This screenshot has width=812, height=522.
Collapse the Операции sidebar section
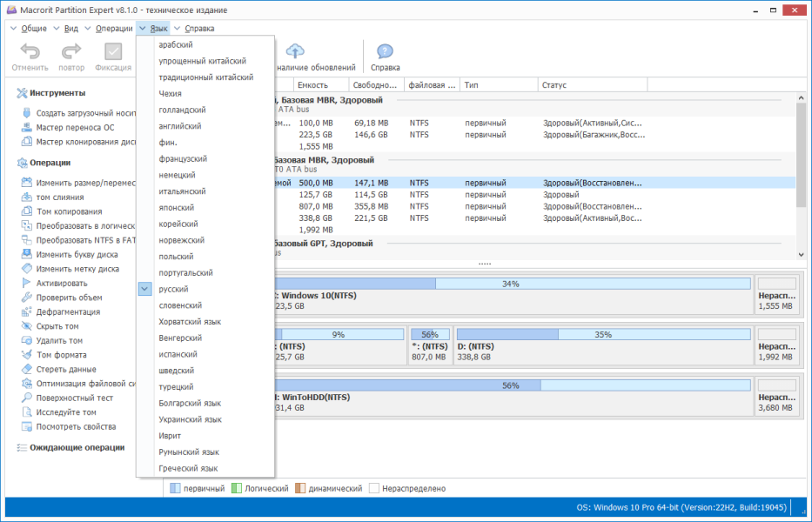[x=50, y=163]
